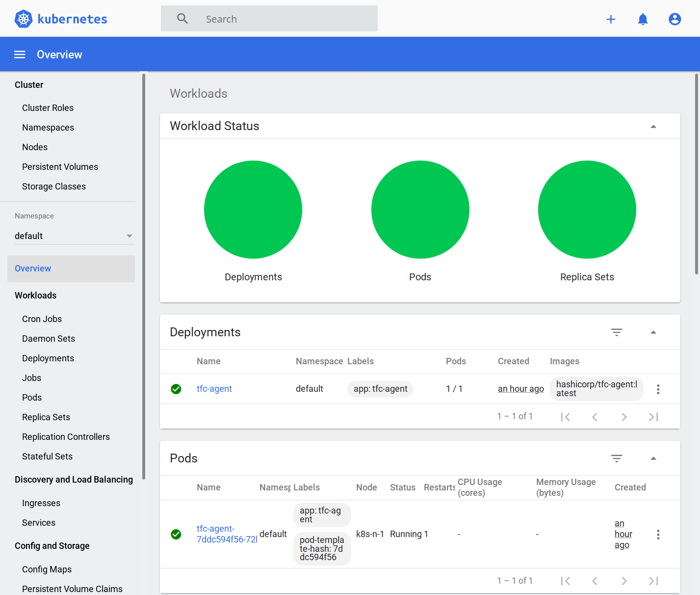Open the tfc-agent-7ddc594f56 pod link
This screenshot has height=595, width=700.
tap(227, 534)
